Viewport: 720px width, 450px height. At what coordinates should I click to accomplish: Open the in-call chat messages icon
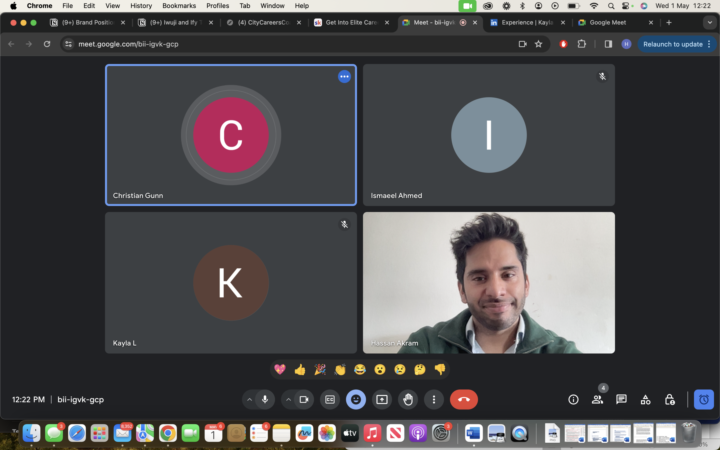pos(621,399)
